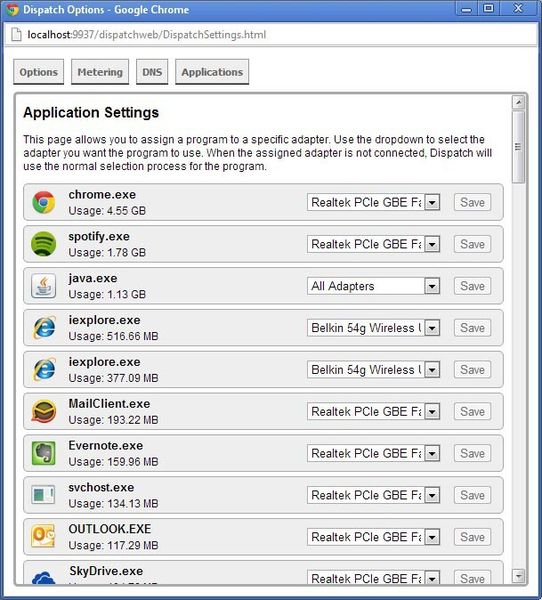The width and height of the screenshot is (542, 600).
Task: Click the first iexplore.exe icon (516.66 MB)
Action: pos(44,328)
